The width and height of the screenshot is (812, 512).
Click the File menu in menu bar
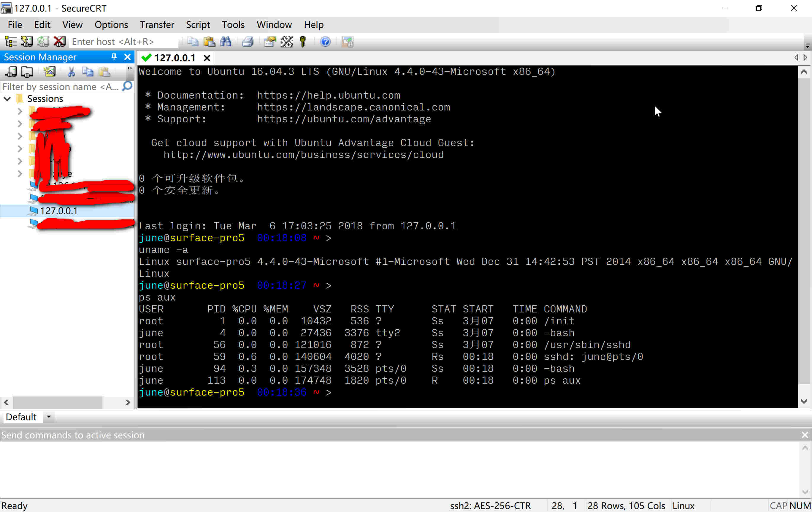click(x=15, y=25)
